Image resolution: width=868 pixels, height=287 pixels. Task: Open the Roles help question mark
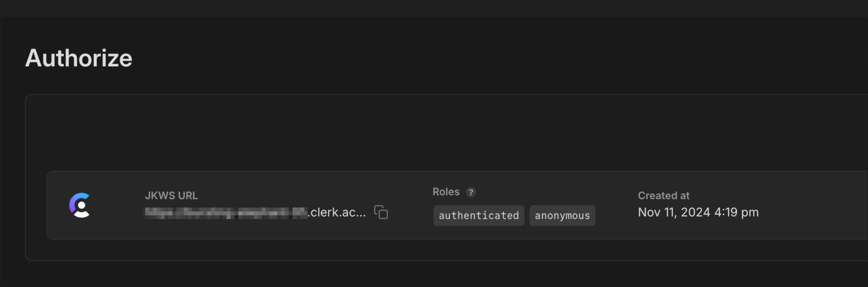(x=471, y=192)
